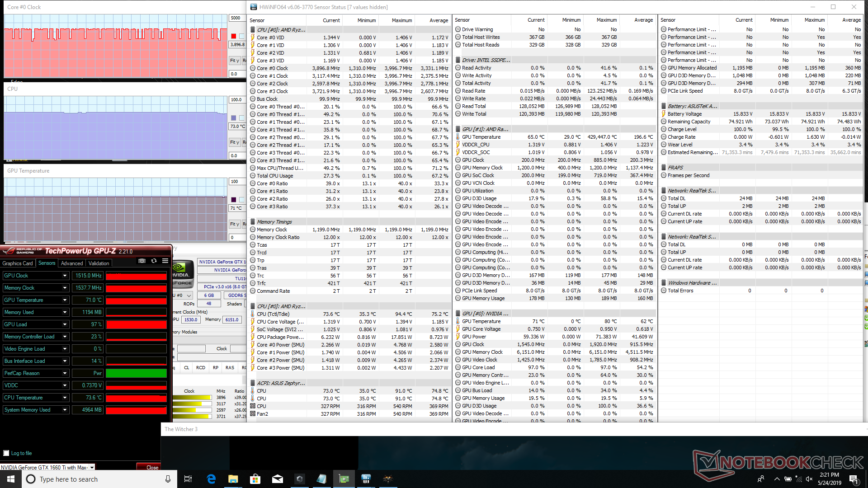This screenshot has width=868, height=488.
Task: Click the GPU-Z Close button
Action: tap(152, 467)
